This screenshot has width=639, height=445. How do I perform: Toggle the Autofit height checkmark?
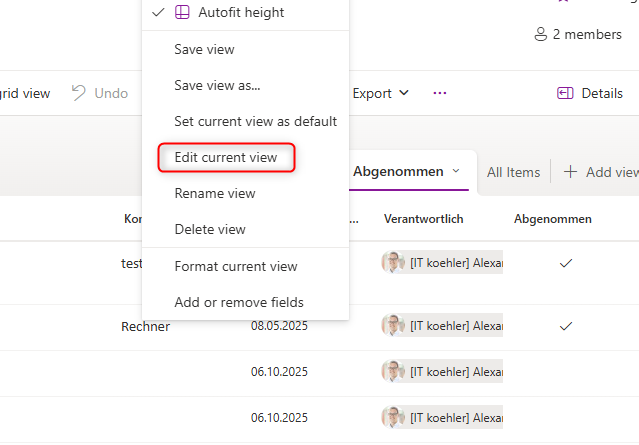point(158,13)
